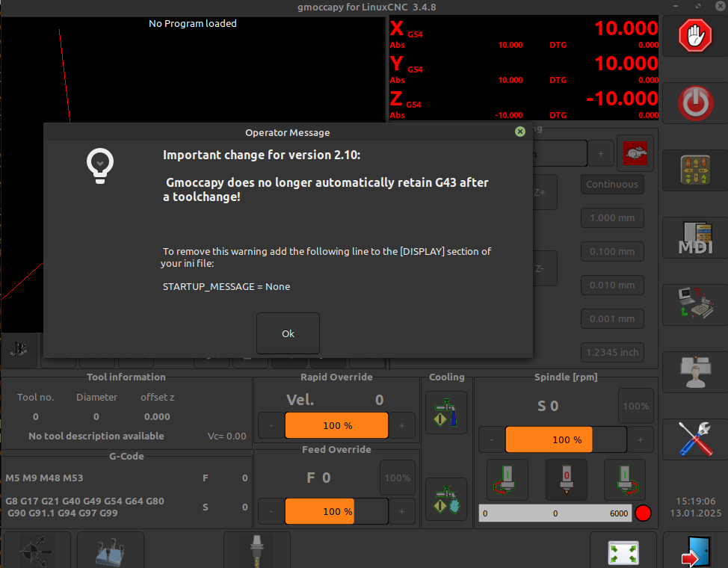Click the red spindle-at-speed LED
Viewport: 728px width, 568px height.
coord(643,513)
